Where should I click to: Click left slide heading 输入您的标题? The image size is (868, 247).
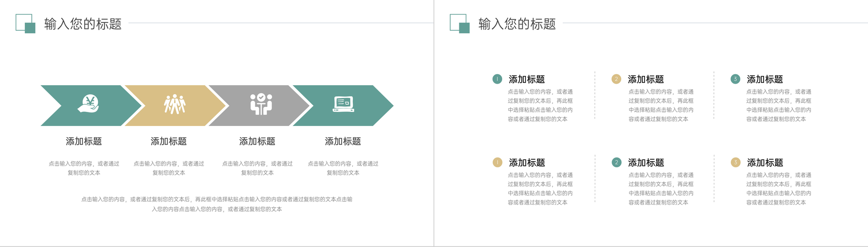click(83, 24)
